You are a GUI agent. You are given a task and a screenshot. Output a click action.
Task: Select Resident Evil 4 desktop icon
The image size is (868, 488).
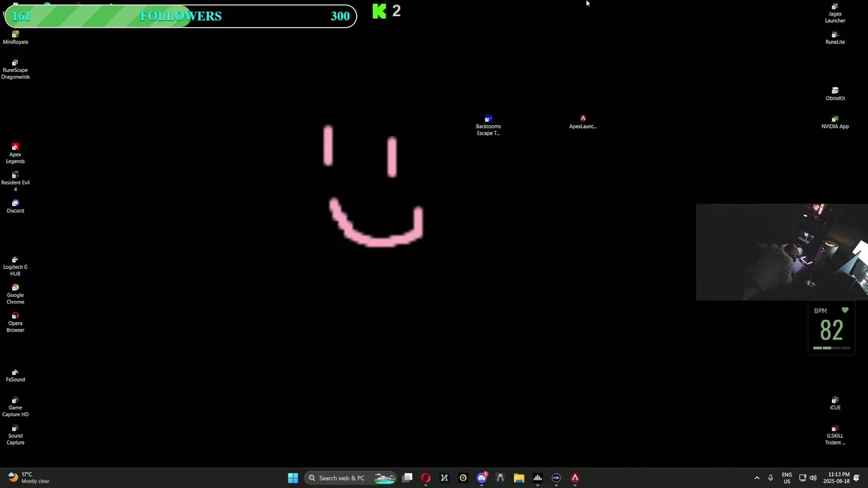15,182
